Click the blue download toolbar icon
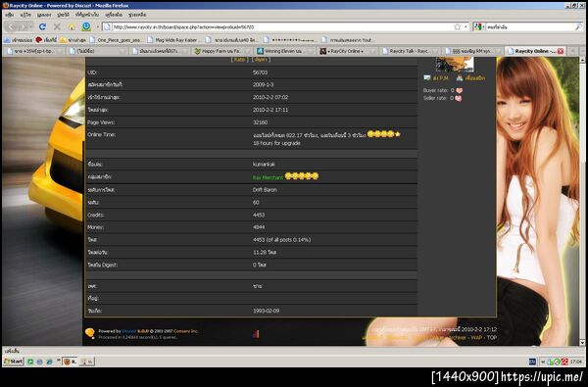The height and width of the screenshot is (387, 588). tap(86, 26)
